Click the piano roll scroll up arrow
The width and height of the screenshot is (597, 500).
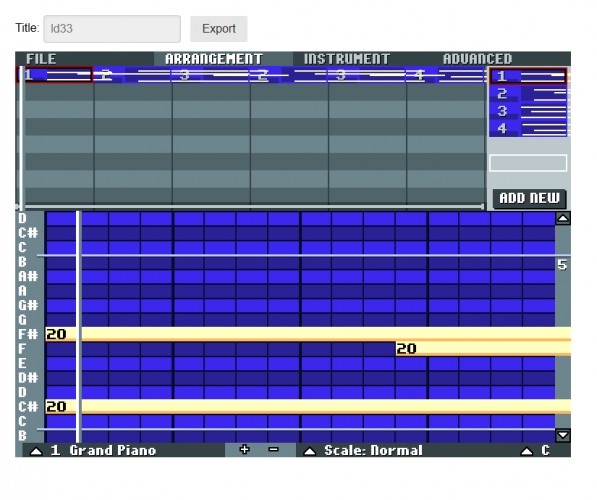[563, 219]
